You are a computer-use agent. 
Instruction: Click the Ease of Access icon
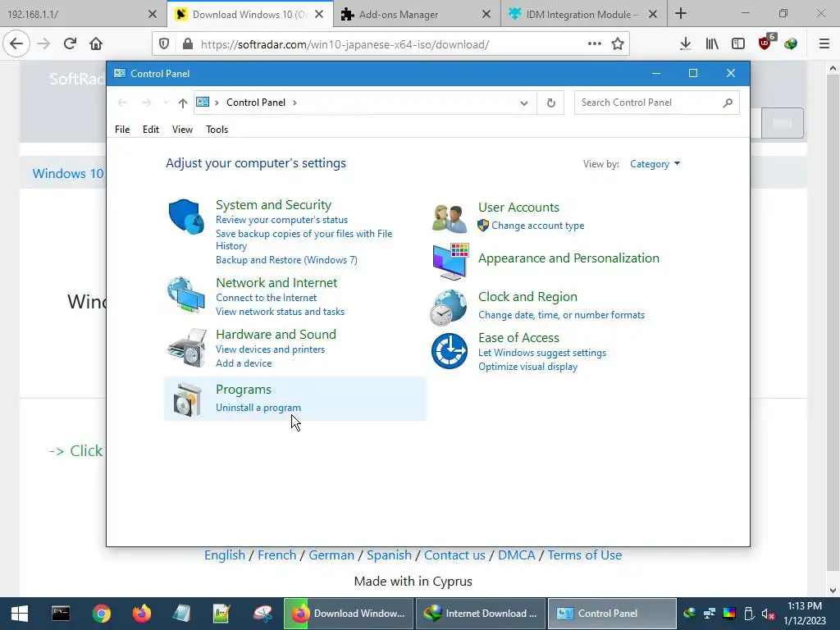(450, 351)
